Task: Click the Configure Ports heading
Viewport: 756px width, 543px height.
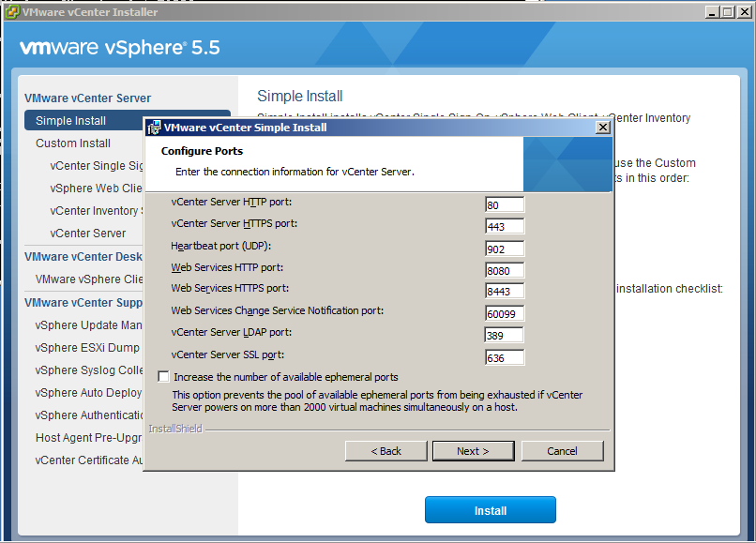Action: pos(202,151)
